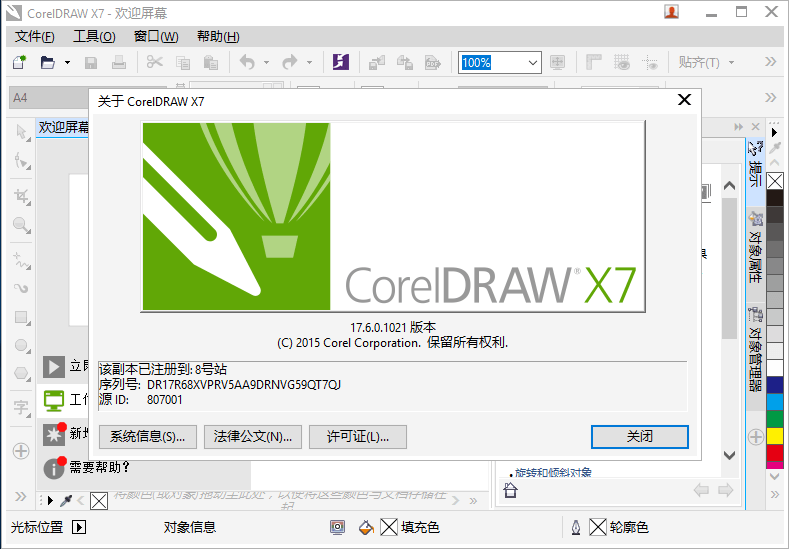
Task: Click the Hints docker scroll up arrow
Action: pos(730,186)
